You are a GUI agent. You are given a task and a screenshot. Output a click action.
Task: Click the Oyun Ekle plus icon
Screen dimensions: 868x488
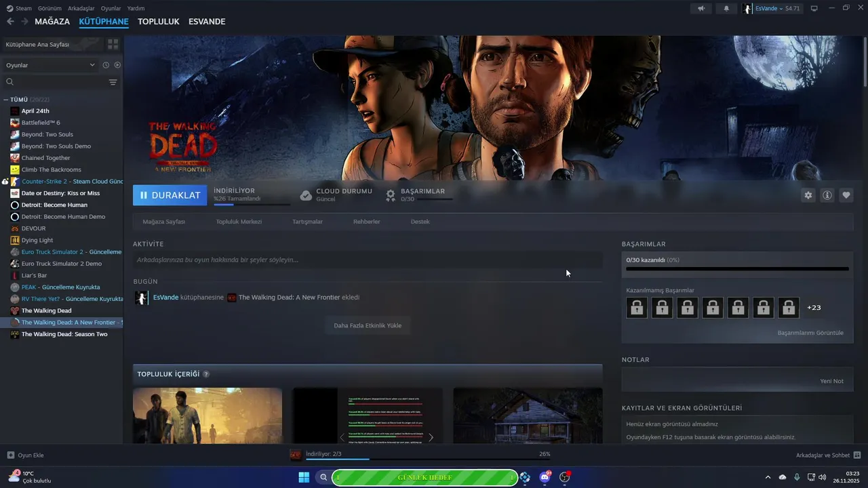click(10, 455)
